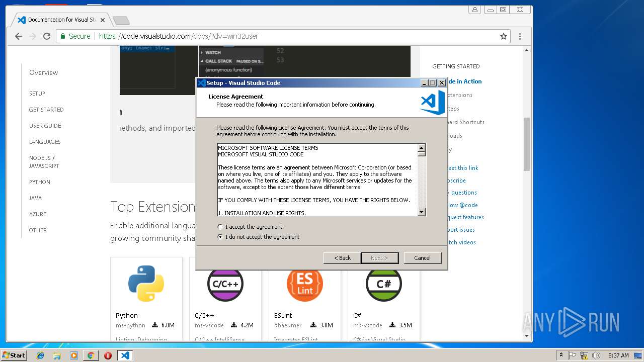Select "I do not accept the agreement" option
Screen dimensions: 644x362
(x=220, y=237)
